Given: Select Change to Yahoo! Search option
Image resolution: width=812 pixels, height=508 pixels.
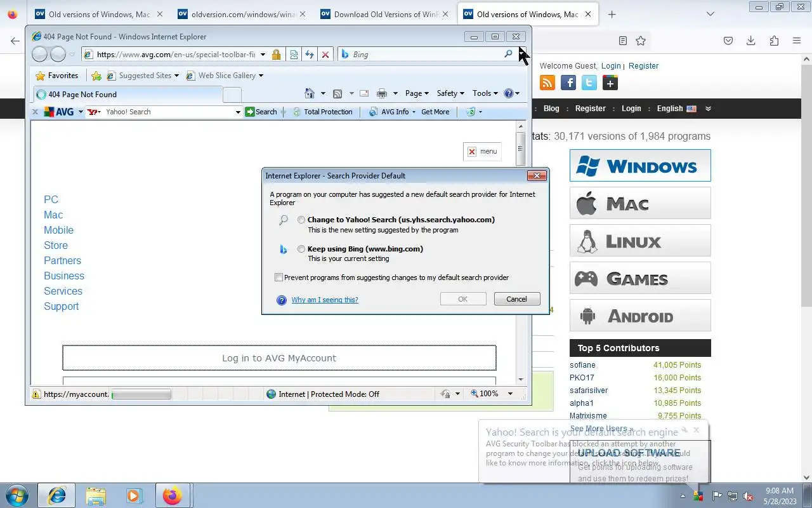Looking at the screenshot, I should click(x=301, y=220).
